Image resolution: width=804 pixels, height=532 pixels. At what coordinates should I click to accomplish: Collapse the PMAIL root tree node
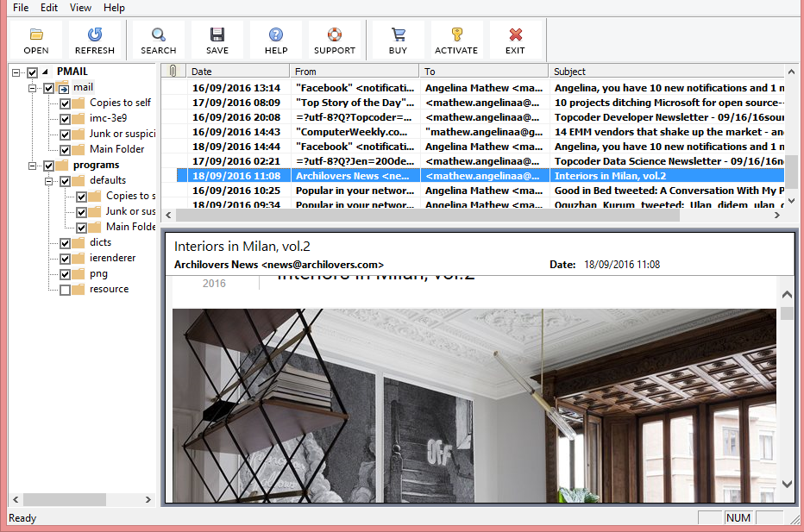pyautogui.click(x=16, y=72)
